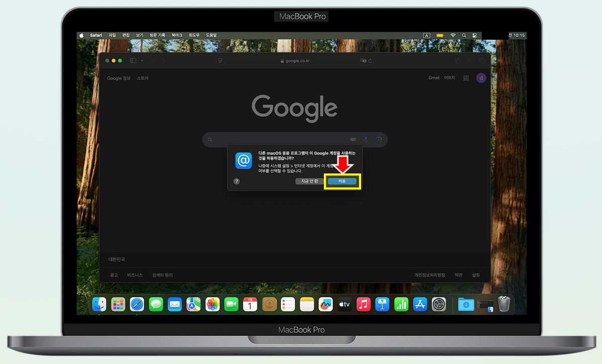This screenshot has height=364, width=602.
Task: Open the 파일 (File) menu
Action: (x=112, y=35)
